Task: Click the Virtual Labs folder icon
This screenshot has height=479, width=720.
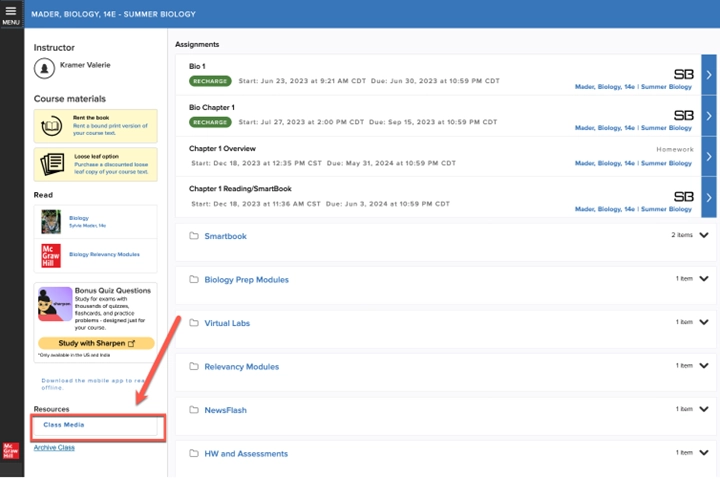Action: coord(194,323)
